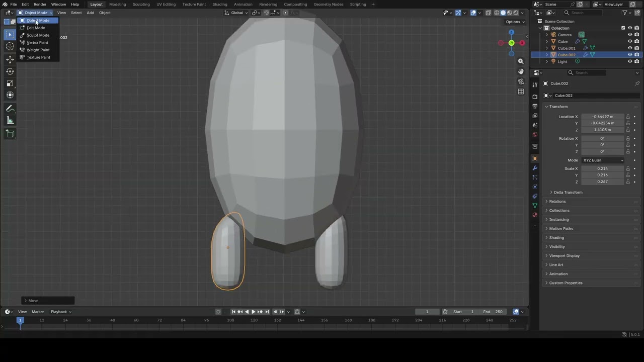Jump to the end frame of the timeline
This screenshot has height=362, width=644.
pos(267,312)
